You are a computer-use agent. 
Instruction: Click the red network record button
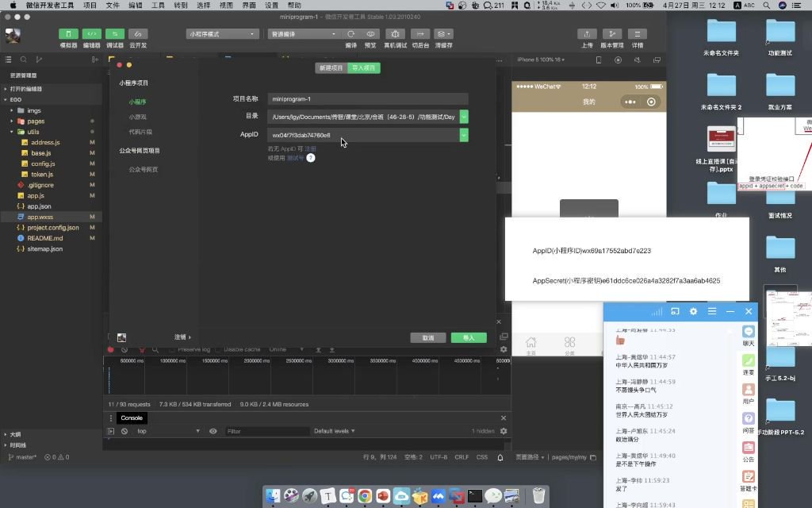[x=110, y=350]
